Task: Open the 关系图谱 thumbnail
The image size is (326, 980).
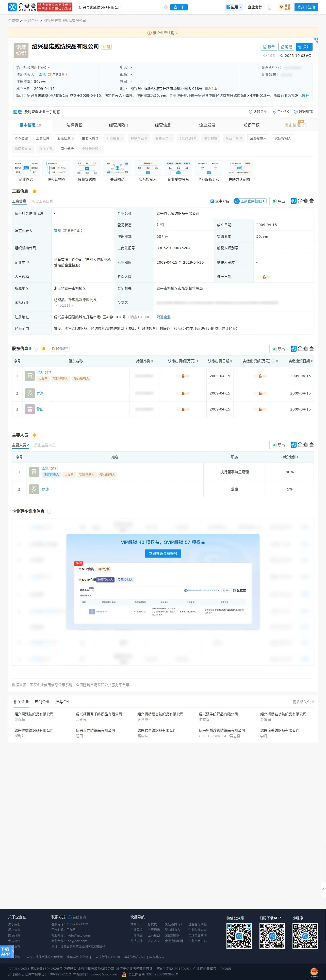Action: (117, 171)
